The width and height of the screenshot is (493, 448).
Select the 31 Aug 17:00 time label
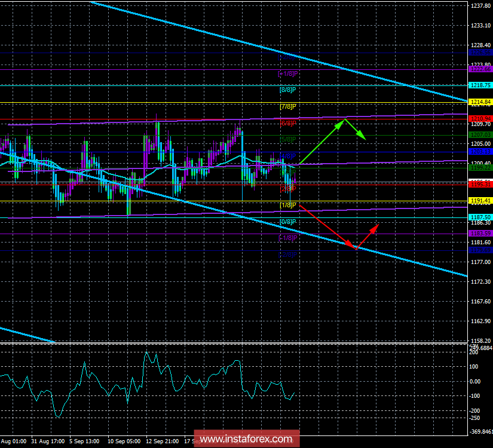pos(47,441)
